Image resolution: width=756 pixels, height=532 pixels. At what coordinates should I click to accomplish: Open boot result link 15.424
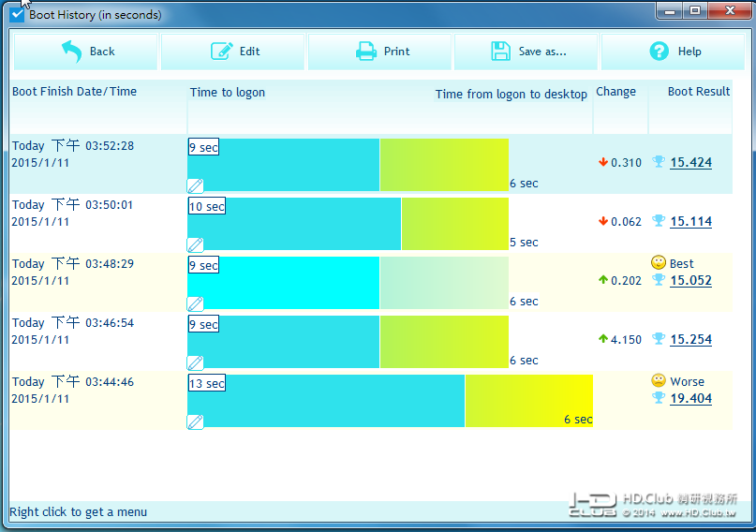690,162
